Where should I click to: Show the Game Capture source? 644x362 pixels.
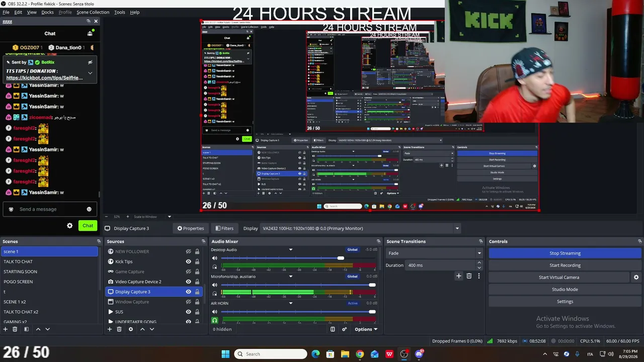click(188, 271)
